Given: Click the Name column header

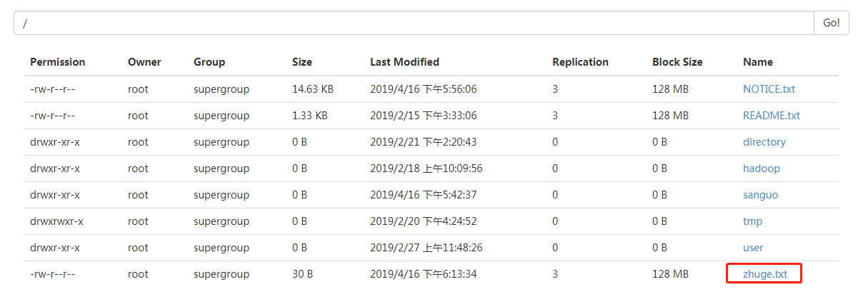Looking at the screenshot, I should pos(758,62).
